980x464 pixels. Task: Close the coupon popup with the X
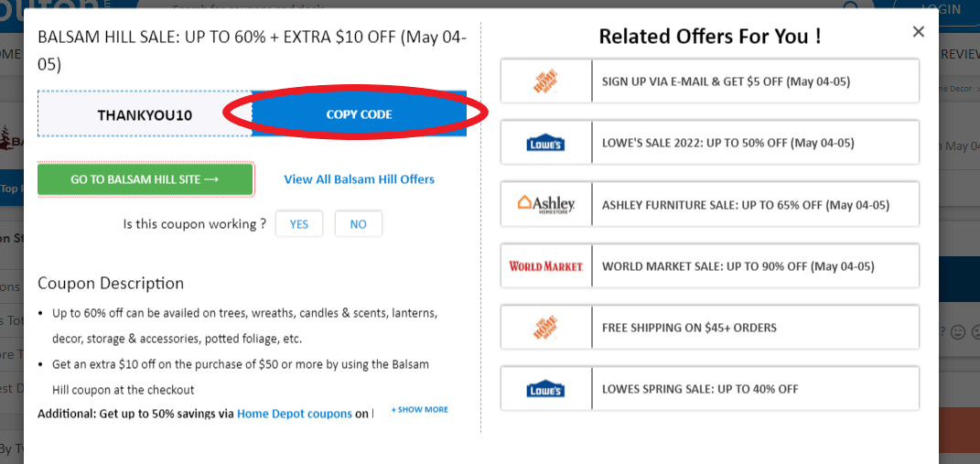[x=919, y=32]
